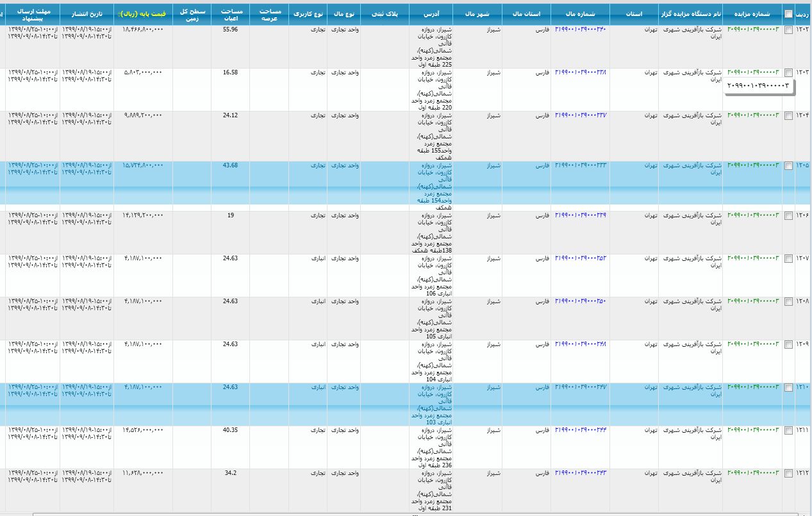Click the مساحت اعیان column header
This screenshot has width=812, height=516.
[x=230, y=14]
